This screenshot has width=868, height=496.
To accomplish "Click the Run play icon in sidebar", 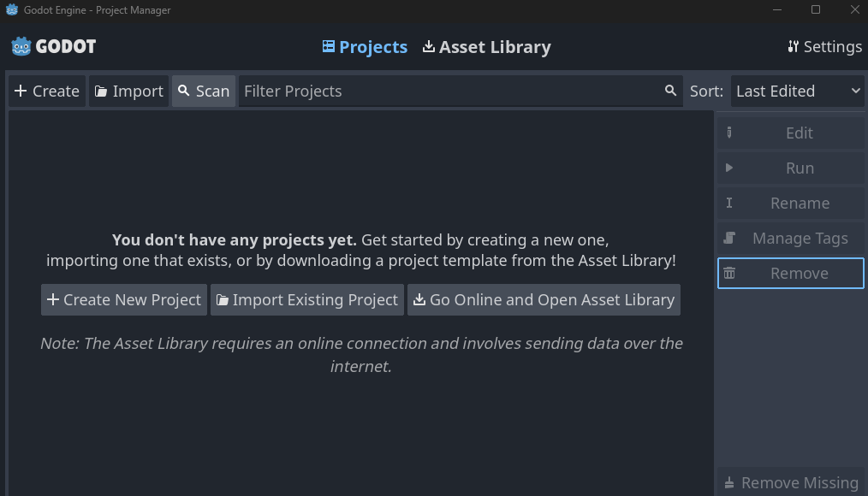I will click(x=729, y=168).
